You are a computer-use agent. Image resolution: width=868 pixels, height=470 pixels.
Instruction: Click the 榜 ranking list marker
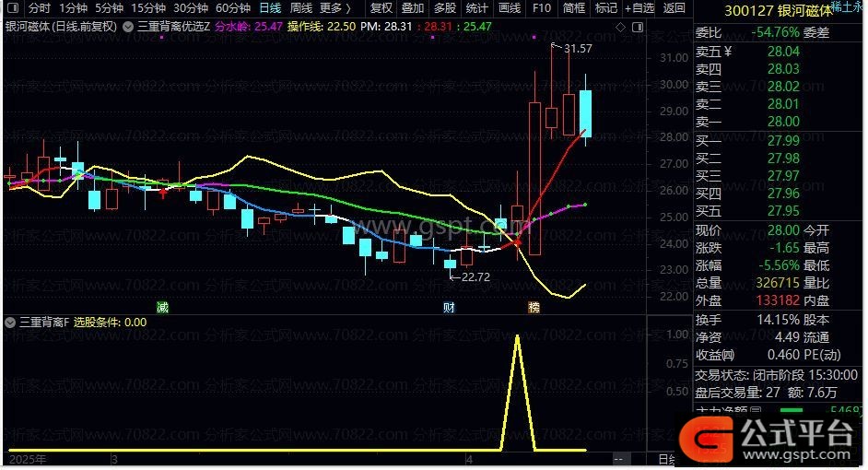pyautogui.click(x=534, y=307)
